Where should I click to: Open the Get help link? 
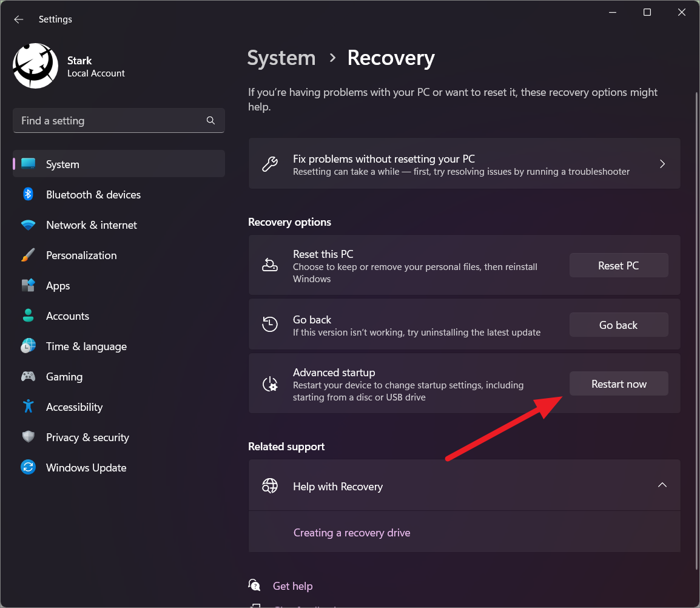pos(292,586)
